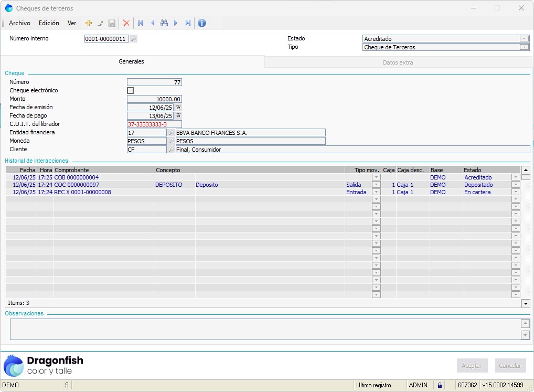Click the Aceptar button

(472, 366)
